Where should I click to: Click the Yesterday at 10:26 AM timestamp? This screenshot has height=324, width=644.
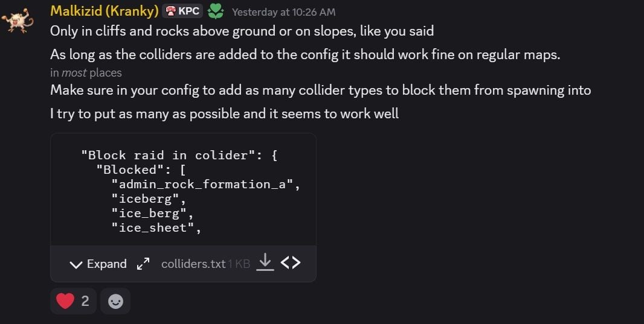point(283,12)
